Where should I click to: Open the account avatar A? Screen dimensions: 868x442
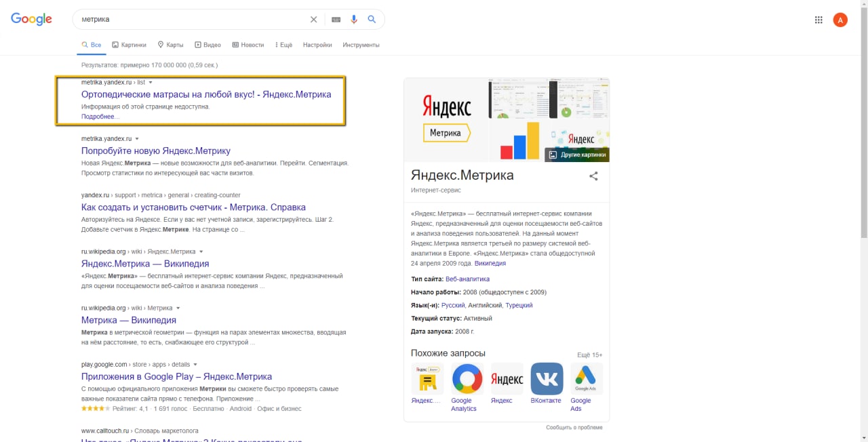840,20
